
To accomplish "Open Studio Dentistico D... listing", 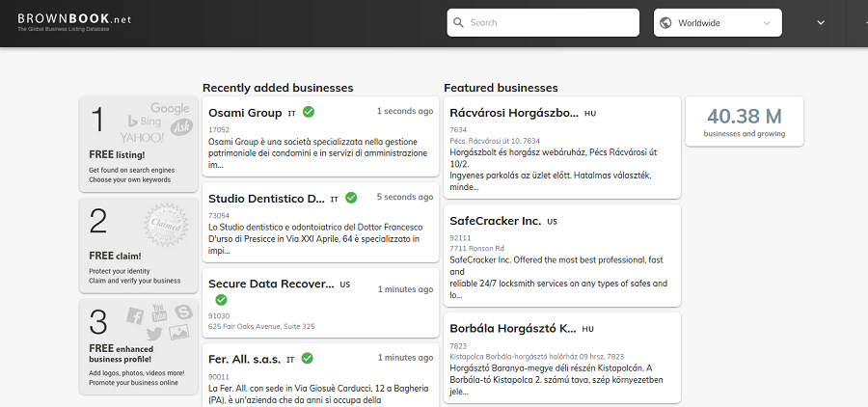I will tap(266, 199).
